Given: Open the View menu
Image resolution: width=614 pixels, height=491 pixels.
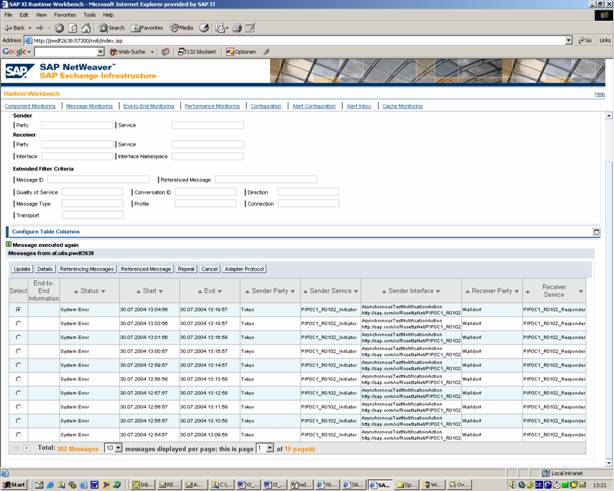Looking at the screenshot, I should point(41,15).
